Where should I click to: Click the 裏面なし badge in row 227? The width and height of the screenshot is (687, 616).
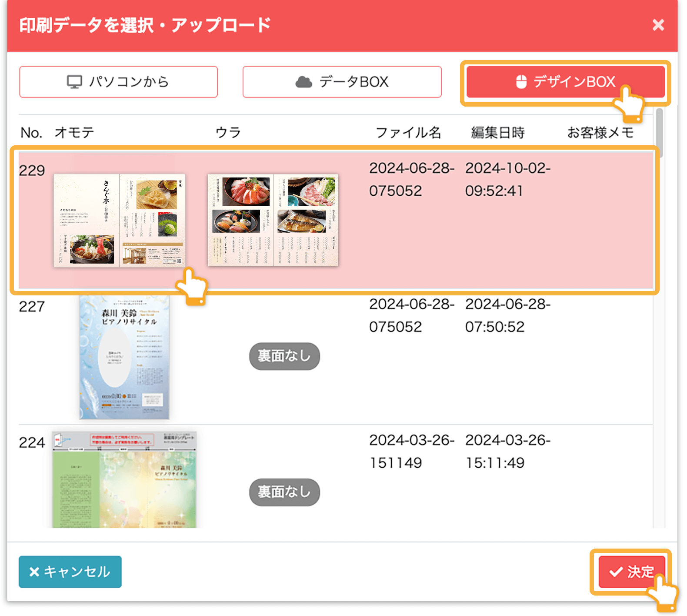click(284, 356)
